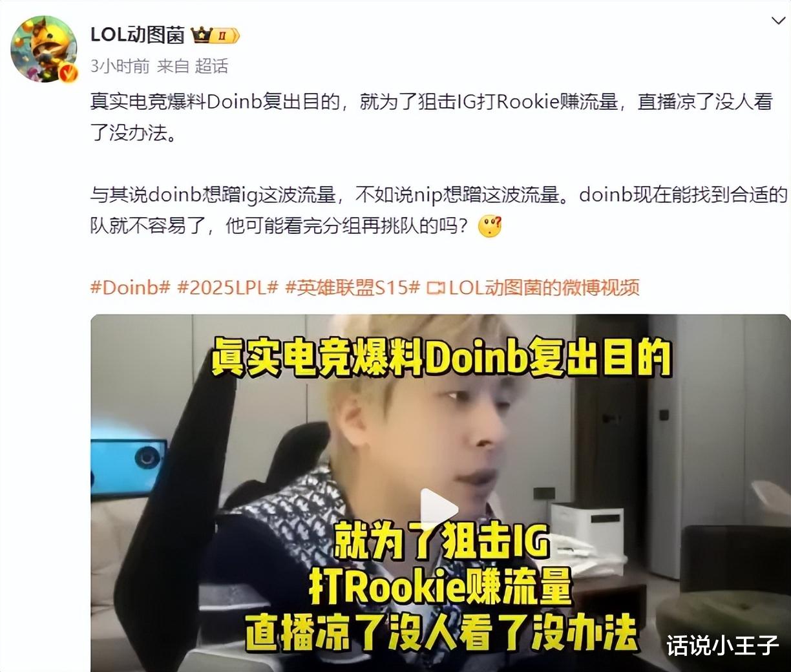Open the LOL动图菌的微博视频 link

tap(544, 287)
